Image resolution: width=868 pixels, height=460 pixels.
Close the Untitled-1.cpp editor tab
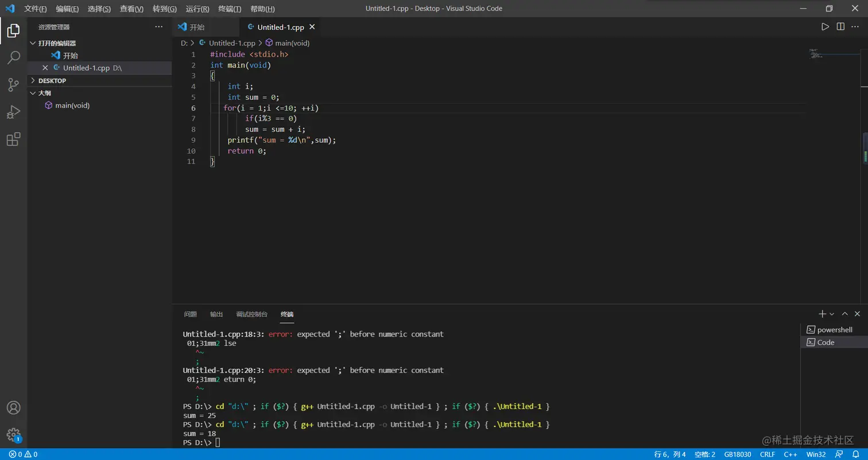pos(312,27)
